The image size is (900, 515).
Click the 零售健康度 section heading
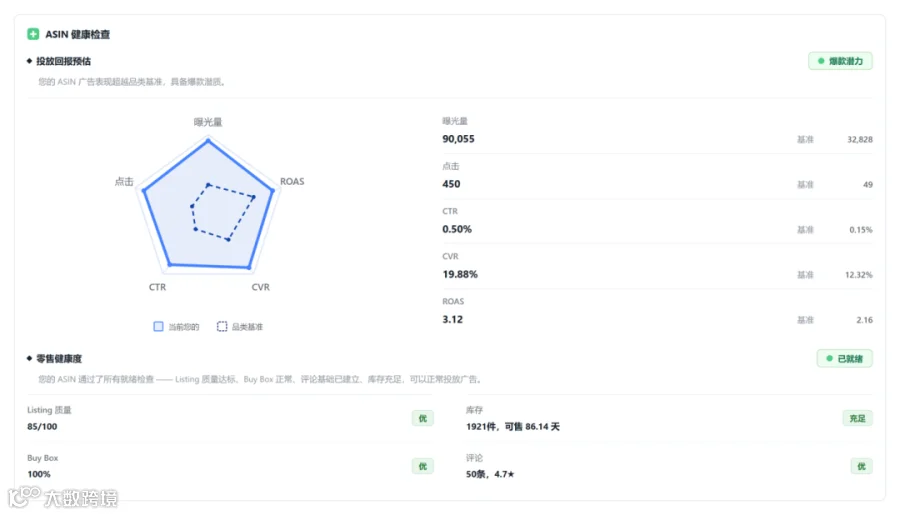(59, 359)
